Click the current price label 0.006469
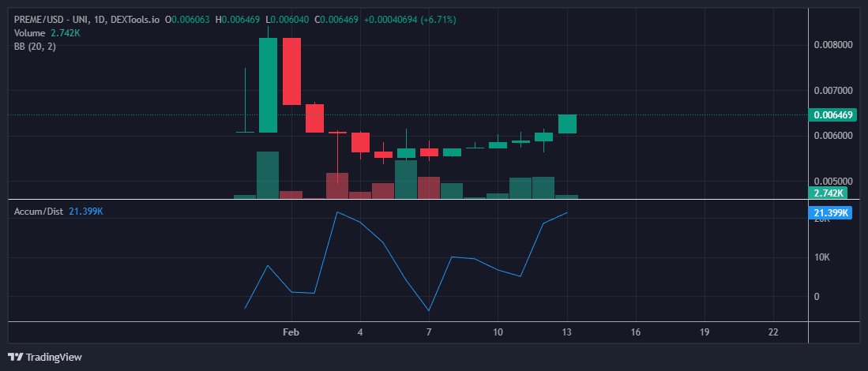The height and width of the screenshot is (371, 868). (x=833, y=115)
